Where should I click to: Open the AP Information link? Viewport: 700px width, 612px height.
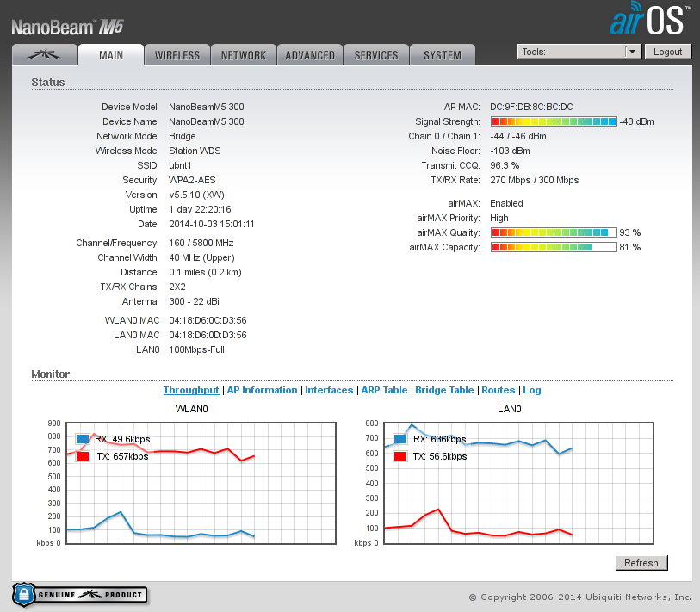(x=262, y=390)
